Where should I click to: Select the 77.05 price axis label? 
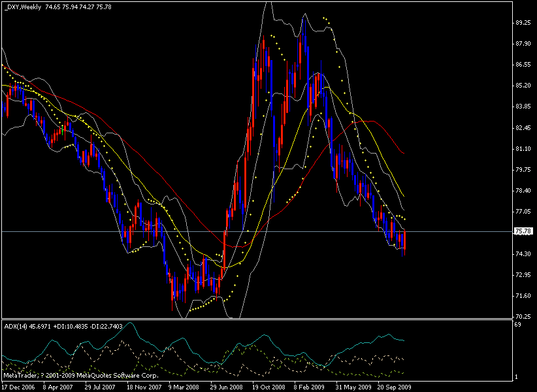(524, 212)
